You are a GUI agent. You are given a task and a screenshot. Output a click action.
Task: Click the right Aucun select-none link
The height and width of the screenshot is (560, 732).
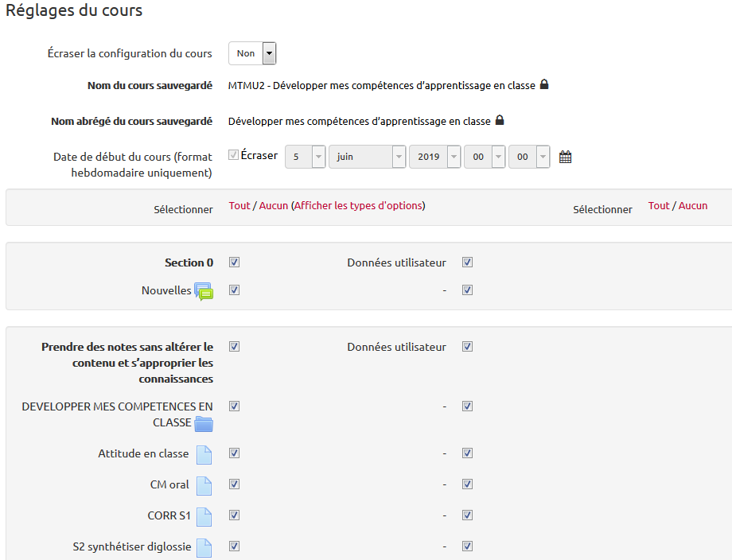point(693,205)
